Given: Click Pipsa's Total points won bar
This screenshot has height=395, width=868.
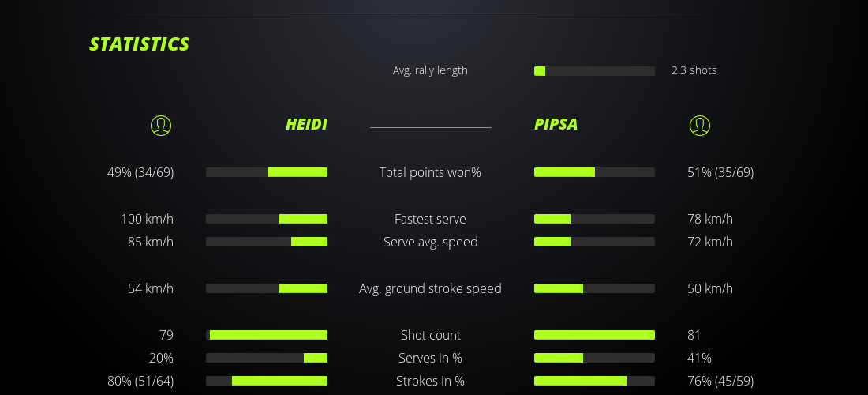Looking at the screenshot, I should click(594, 172).
